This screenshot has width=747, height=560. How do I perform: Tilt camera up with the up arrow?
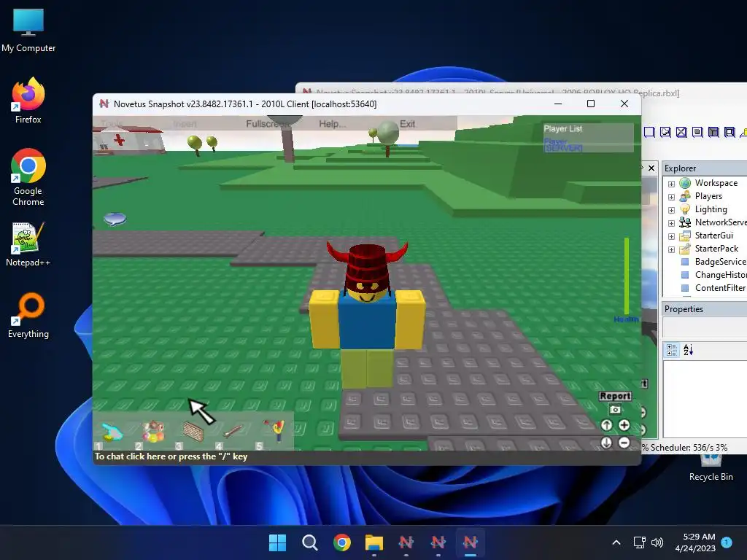(x=606, y=425)
